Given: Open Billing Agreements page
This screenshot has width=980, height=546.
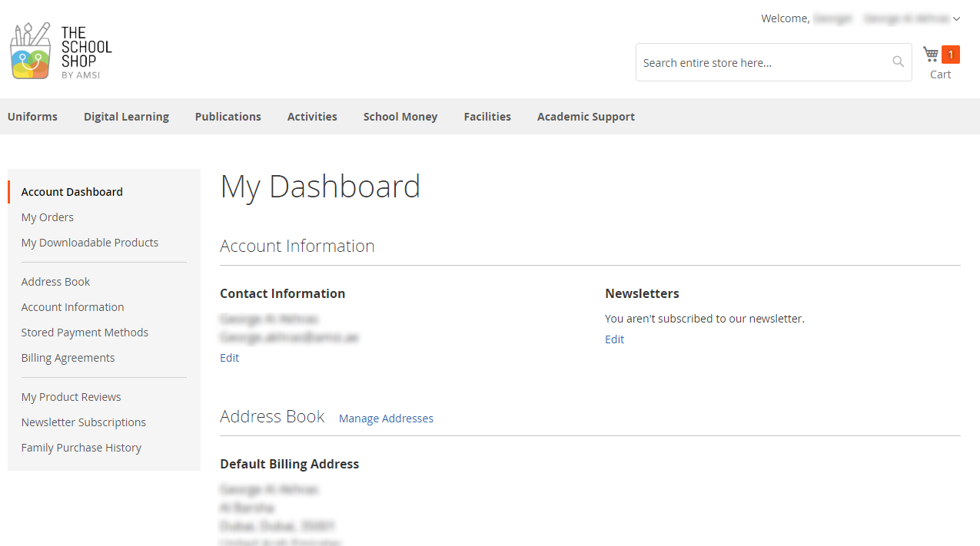Looking at the screenshot, I should click(68, 358).
